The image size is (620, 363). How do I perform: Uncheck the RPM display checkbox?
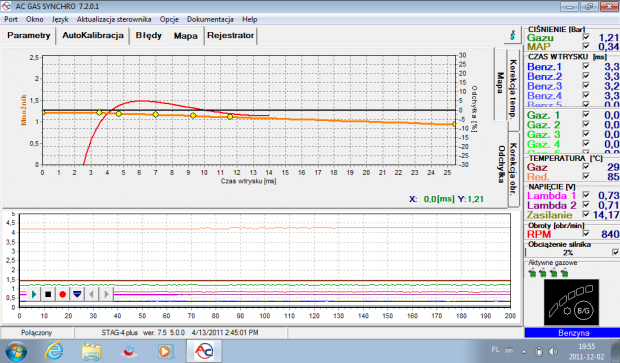click(x=586, y=233)
